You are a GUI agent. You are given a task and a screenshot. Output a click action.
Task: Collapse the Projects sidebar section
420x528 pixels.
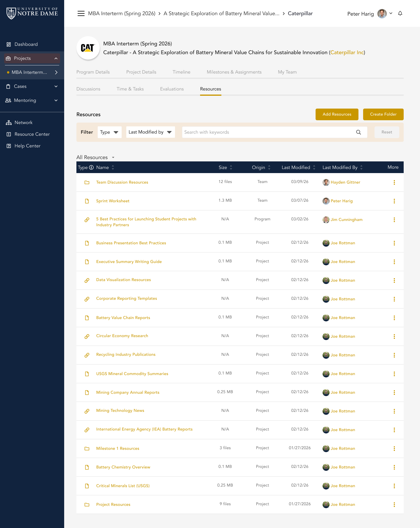[56, 58]
